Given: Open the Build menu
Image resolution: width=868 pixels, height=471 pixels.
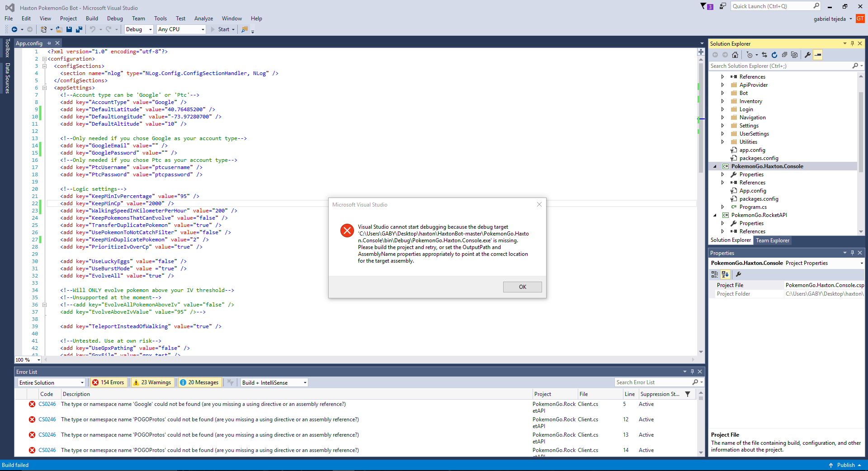Looking at the screenshot, I should [x=92, y=19].
